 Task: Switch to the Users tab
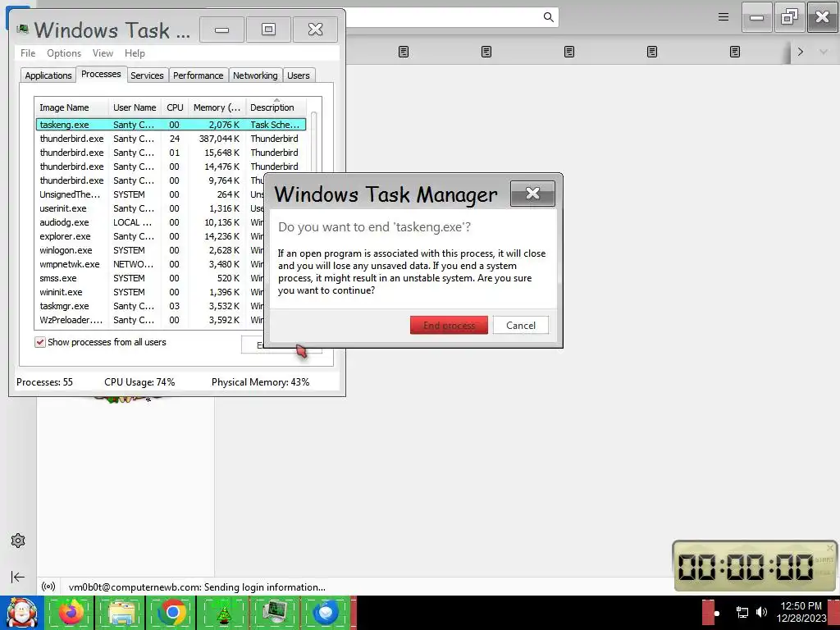(299, 75)
